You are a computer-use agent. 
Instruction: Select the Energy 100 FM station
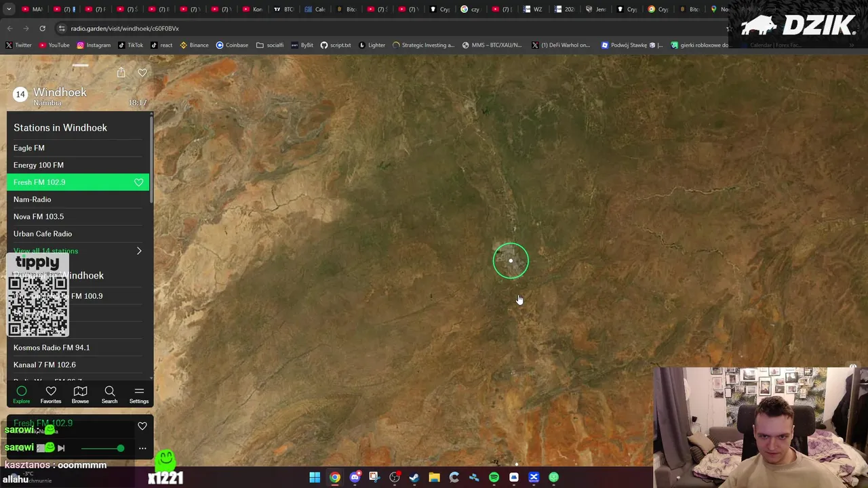pyautogui.click(x=78, y=165)
